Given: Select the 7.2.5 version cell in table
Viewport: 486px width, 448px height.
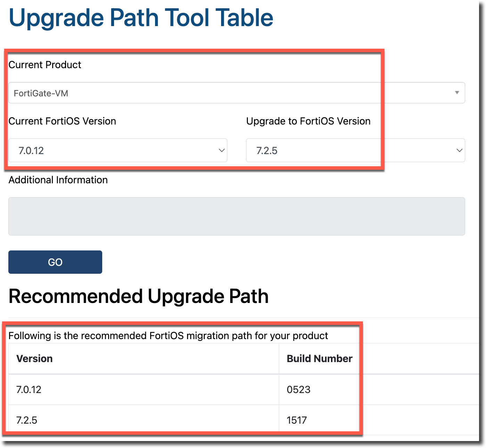Looking at the screenshot, I should (27, 420).
